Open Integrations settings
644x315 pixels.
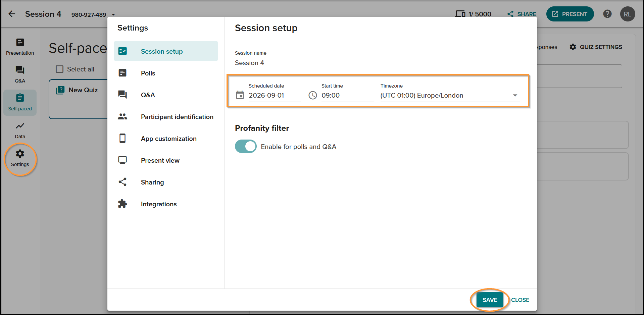(166, 204)
